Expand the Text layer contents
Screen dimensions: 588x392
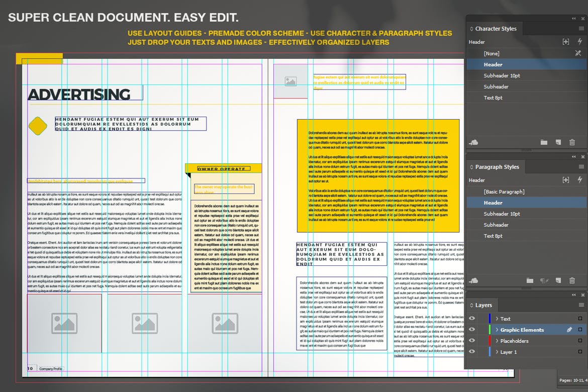pyautogui.click(x=497, y=319)
